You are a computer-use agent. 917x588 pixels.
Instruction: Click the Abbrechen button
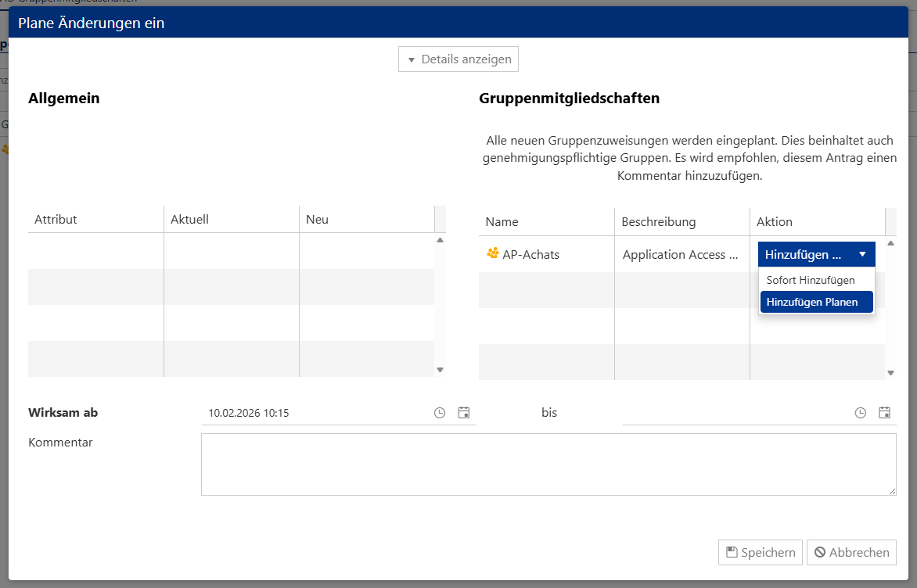[851, 552]
